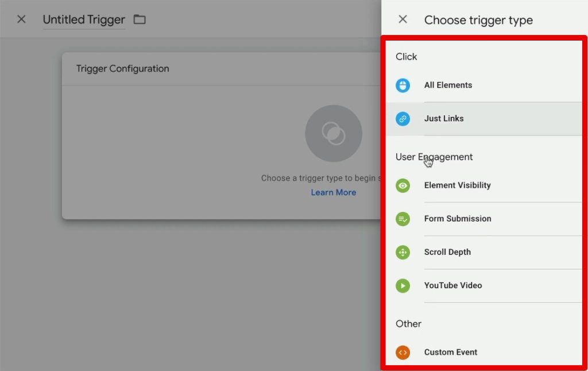Viewport: 588px width, 371px height.
Task: Choose Element Visibility trigger type
Action: click(x=483, y=185)
